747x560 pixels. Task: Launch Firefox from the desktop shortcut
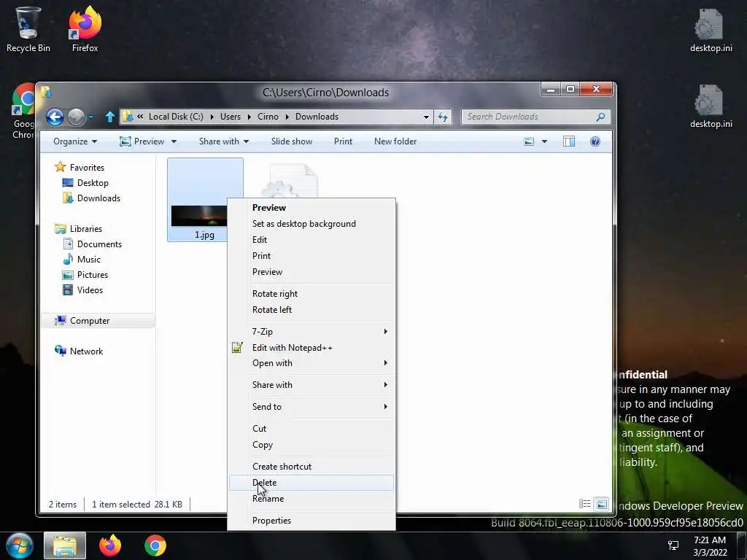(85, 28)
